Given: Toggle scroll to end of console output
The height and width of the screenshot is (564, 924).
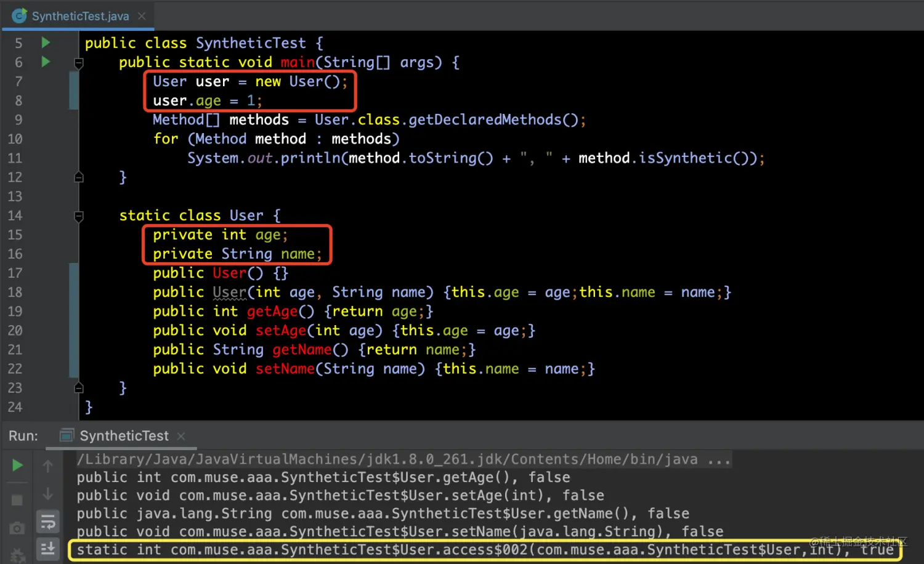Looking at the screenshot, I should (x=47, y=549).
